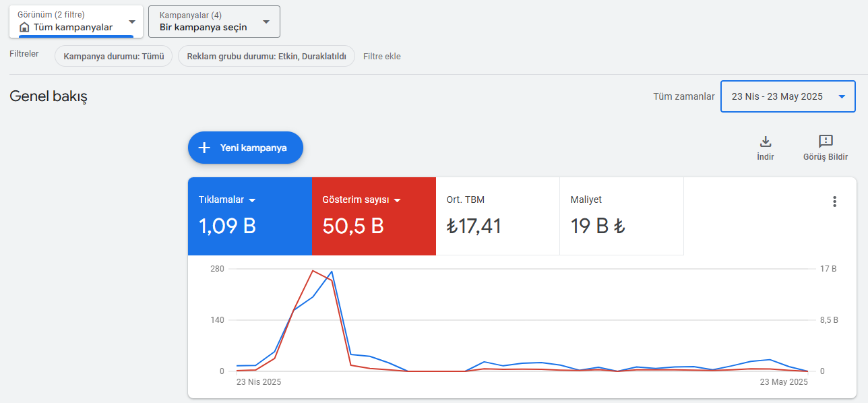The image size is (868, 403).
Task: Expand the Görünüm view dropdown arrow
Action: pos(132,22)
